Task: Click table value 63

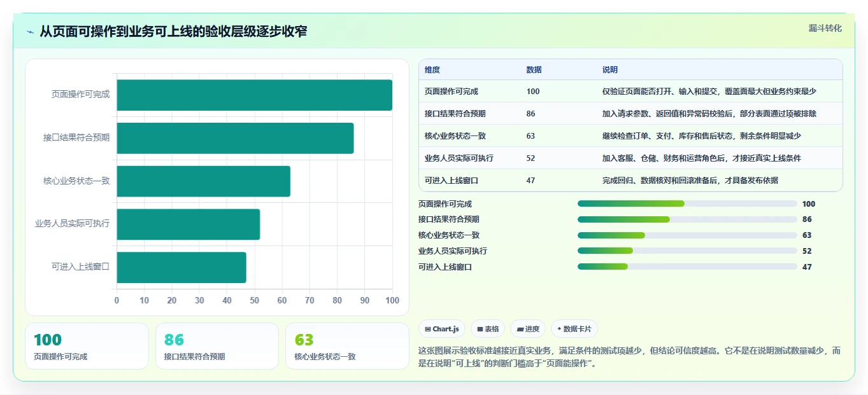Action: (531, 136)
